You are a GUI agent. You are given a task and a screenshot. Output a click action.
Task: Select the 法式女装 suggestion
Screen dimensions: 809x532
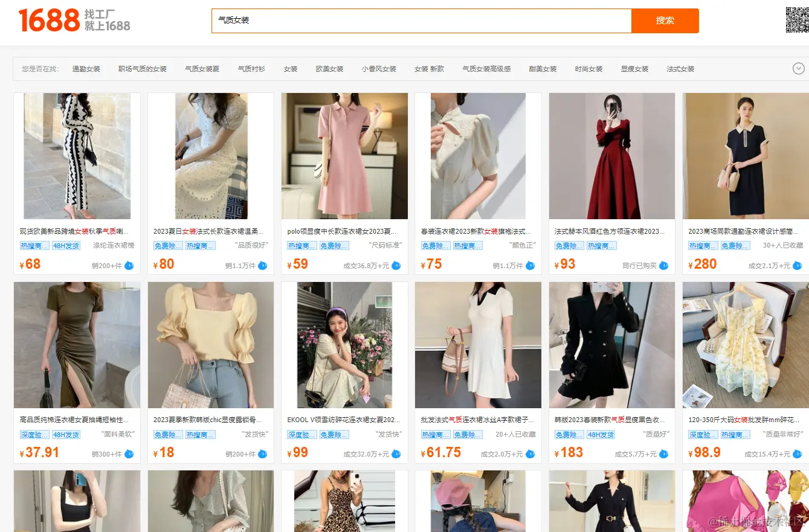point(680,69)
